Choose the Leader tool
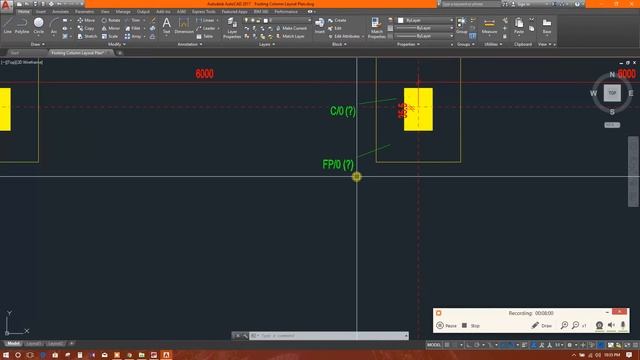Image resolution: width=640 pixels, height=360 pixels. [206, 28]
